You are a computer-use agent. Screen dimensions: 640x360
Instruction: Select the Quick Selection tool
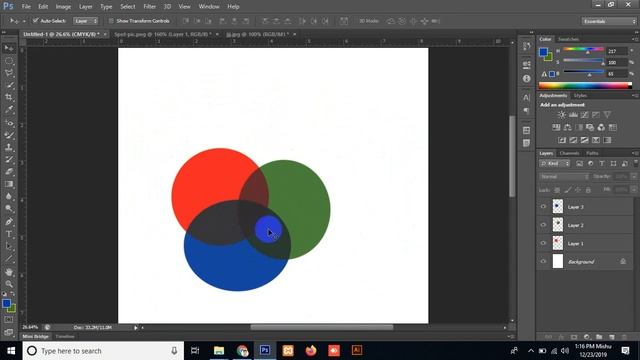pos(9,85)
